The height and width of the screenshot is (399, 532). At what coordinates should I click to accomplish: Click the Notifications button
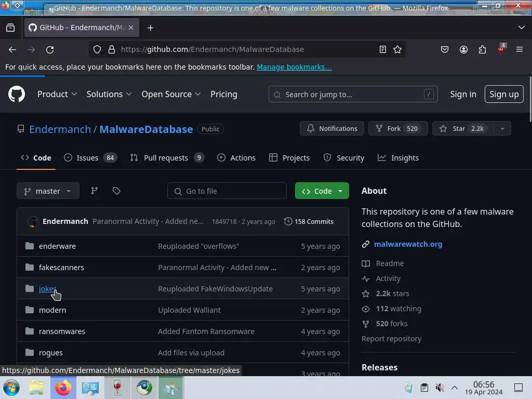pos(332,129)
